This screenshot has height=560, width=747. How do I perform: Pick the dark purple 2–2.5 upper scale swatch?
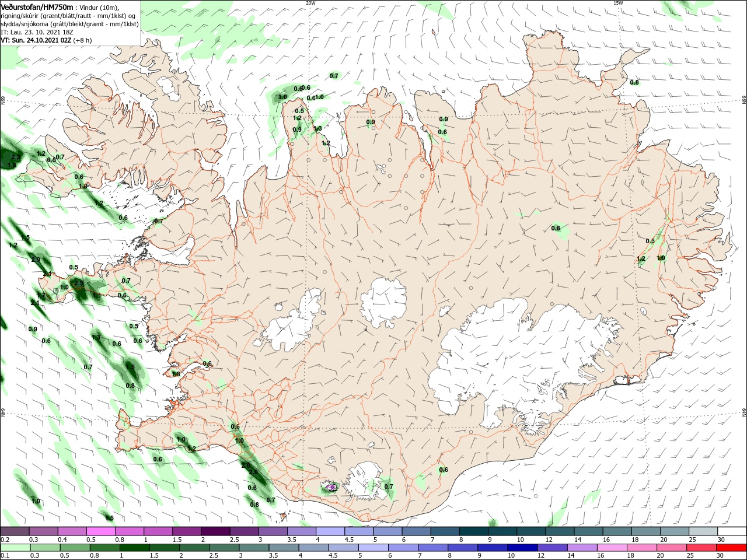point(215,531)
